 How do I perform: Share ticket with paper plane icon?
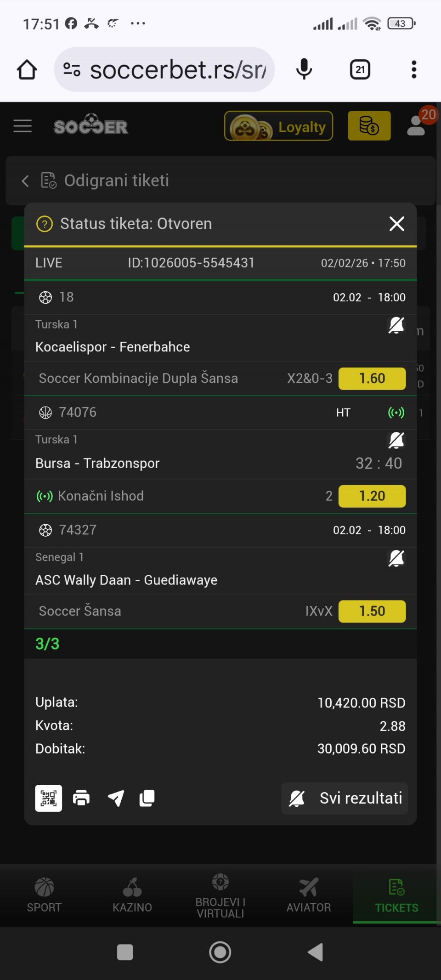pos(116,798)
